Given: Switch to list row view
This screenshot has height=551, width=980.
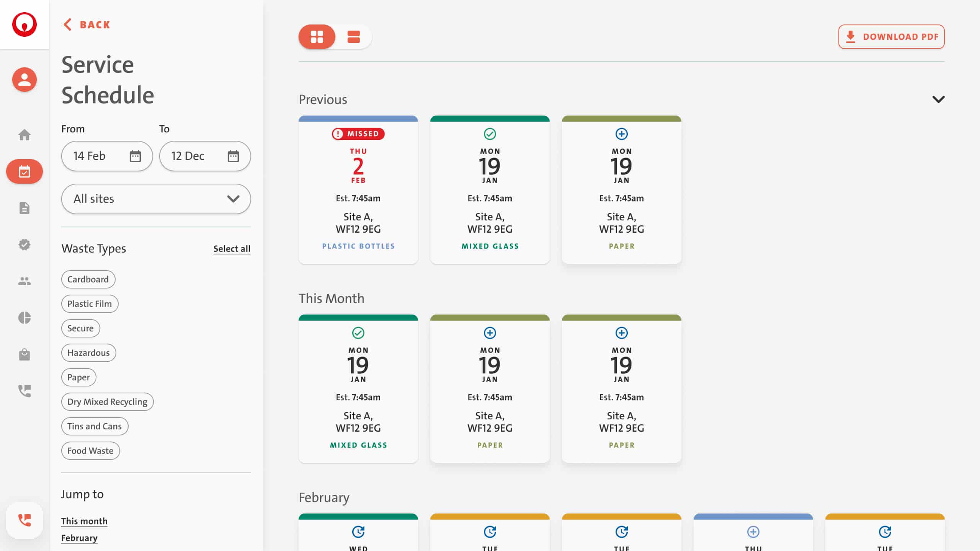Looking at the screenshot, I should 353,37.
